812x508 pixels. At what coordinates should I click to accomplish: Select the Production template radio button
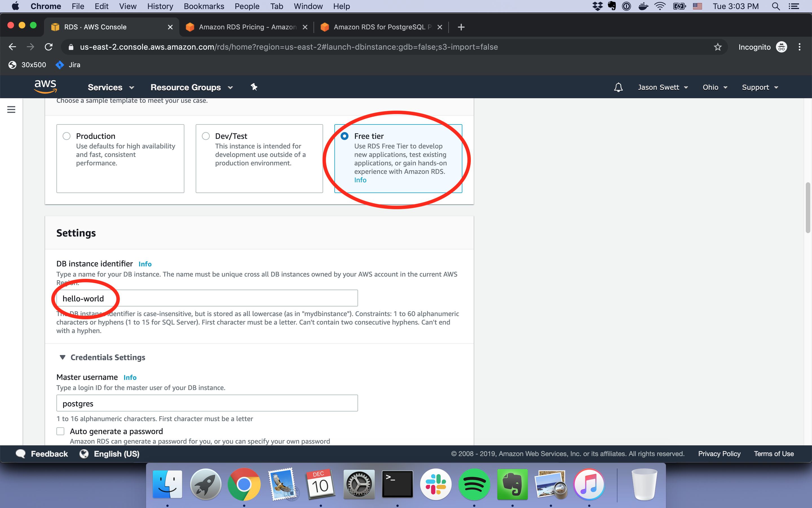coord(67,136)
